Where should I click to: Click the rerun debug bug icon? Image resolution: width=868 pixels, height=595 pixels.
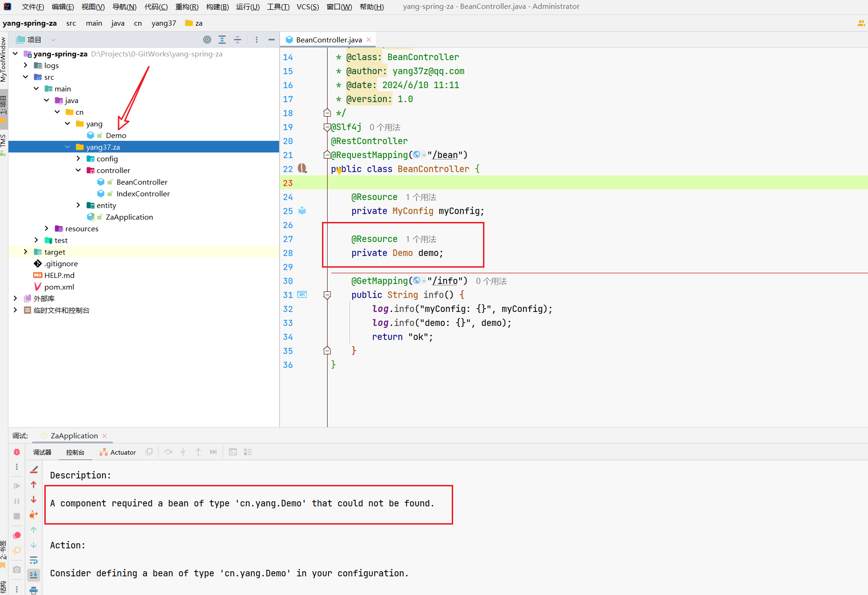tap(17, 452)
